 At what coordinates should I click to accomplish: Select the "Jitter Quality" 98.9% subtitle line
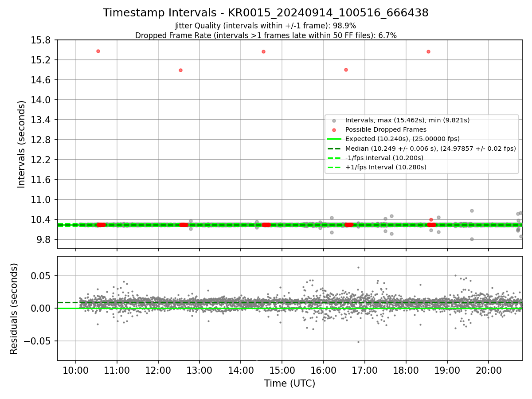point(266,26)
